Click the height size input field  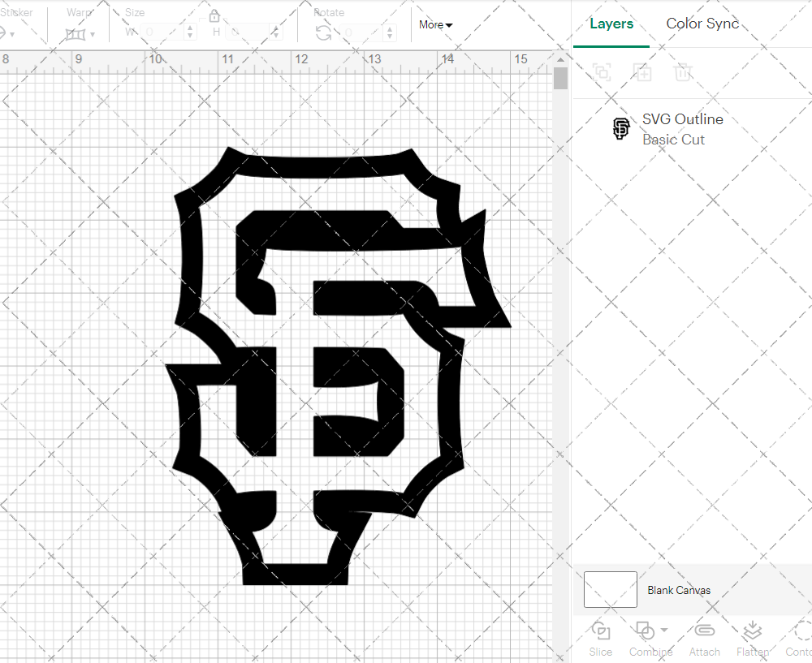(248, 32)
